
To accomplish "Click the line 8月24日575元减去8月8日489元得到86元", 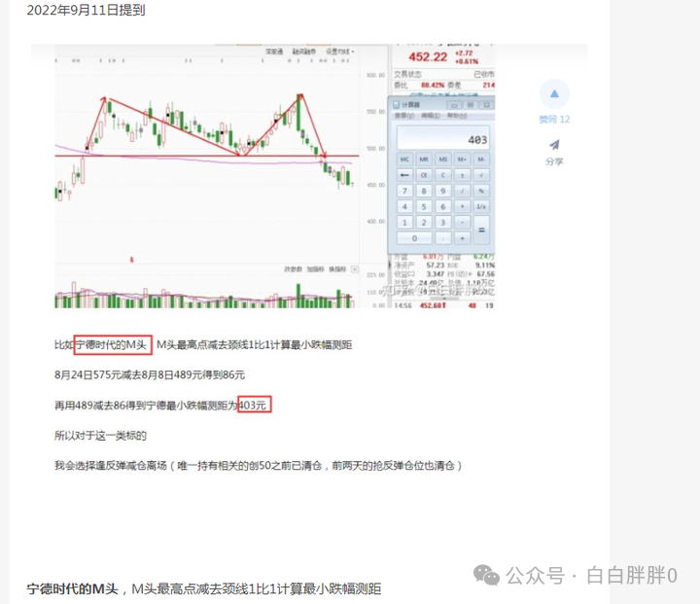I will coord(150,374).
